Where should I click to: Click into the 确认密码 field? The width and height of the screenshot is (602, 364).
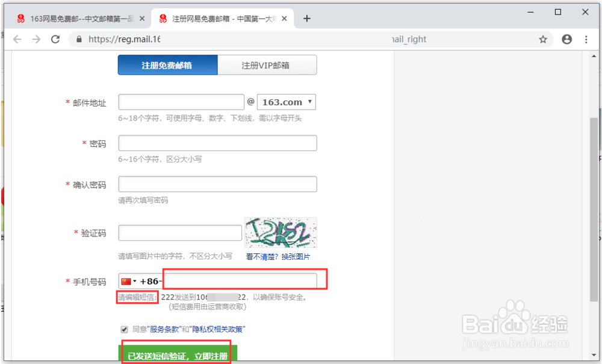218,184
